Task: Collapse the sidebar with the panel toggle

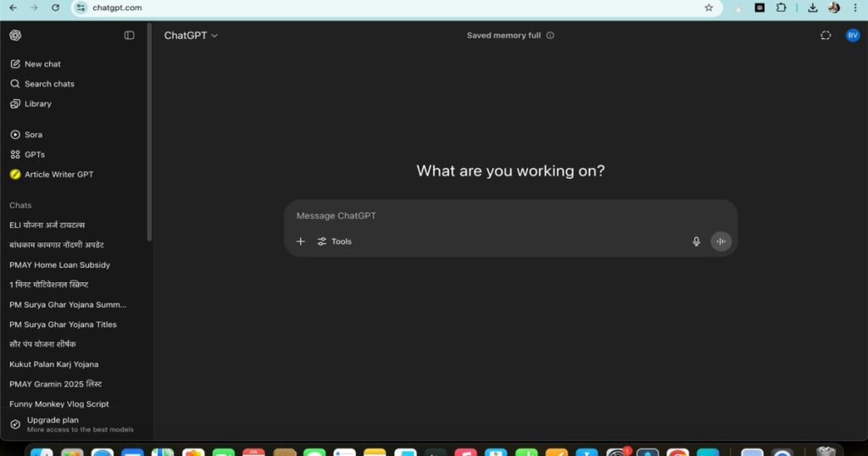Action: click(x=129, y=36)
